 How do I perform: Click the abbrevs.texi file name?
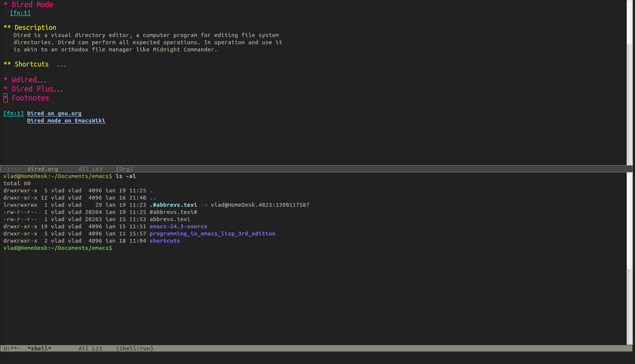tap(170, 219)
